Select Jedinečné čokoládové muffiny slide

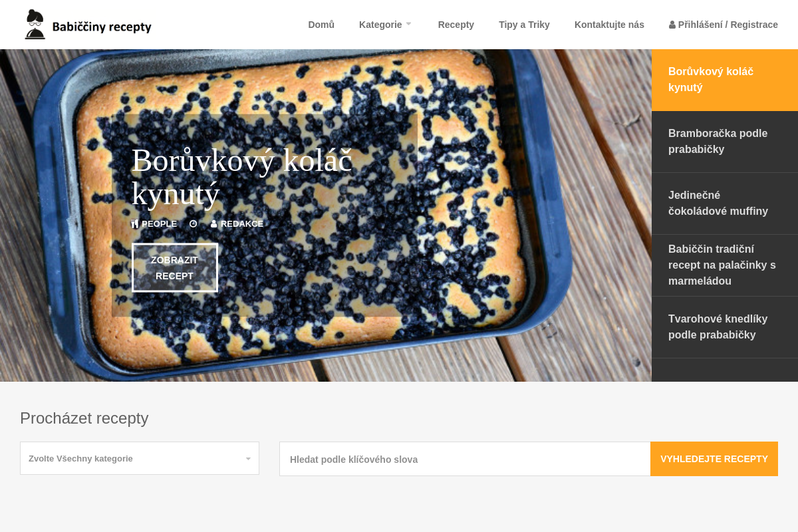pyautogui.click(x=725, y=203)
